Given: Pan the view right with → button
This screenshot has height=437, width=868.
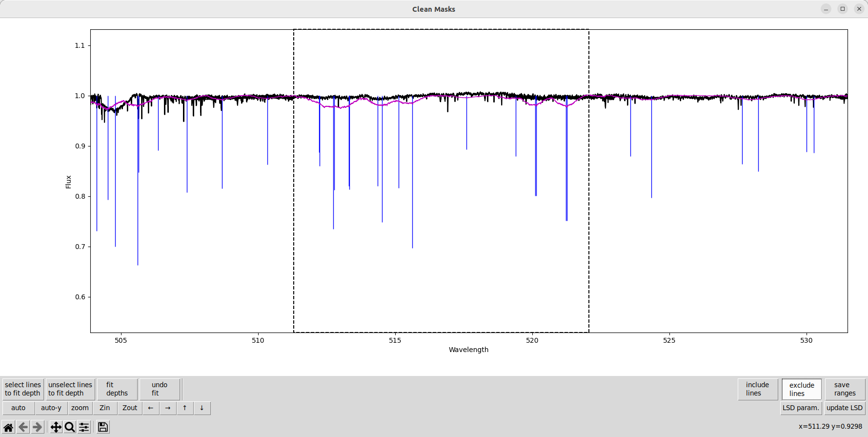Looking at the screenshot, I should 168,408.
